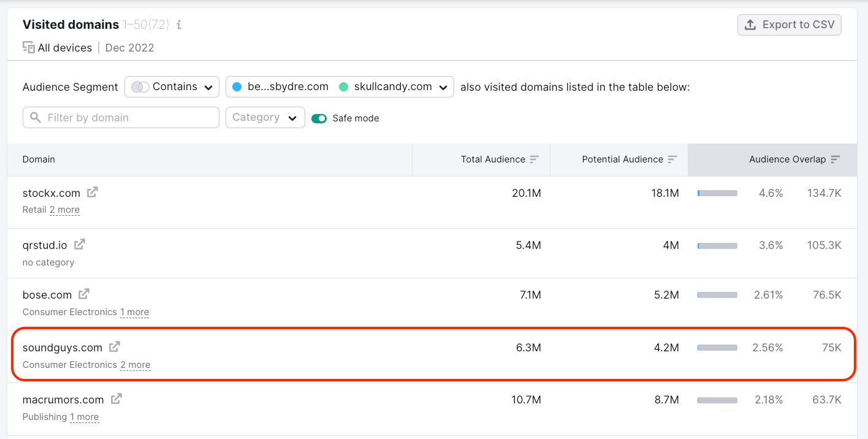Click the upload icon in Export to CSV
The height and width of the screenshot is (439, 868).
click(x=750, y=25)
